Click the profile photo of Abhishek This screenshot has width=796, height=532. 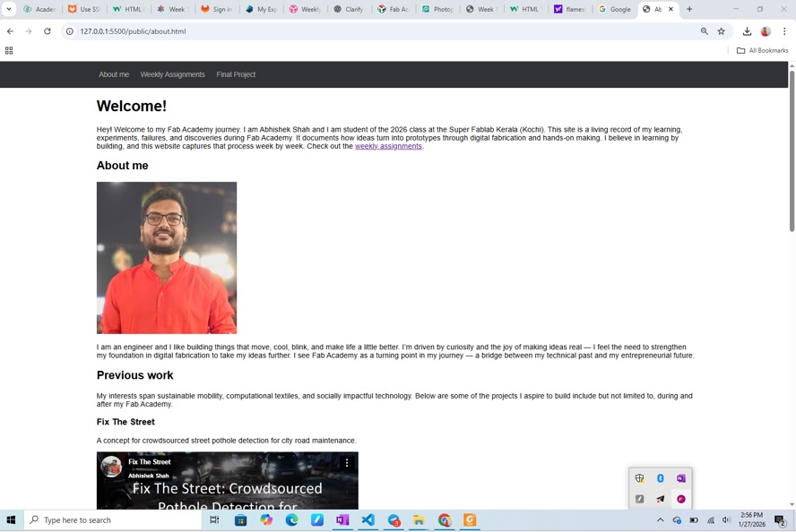pos(167,258)
